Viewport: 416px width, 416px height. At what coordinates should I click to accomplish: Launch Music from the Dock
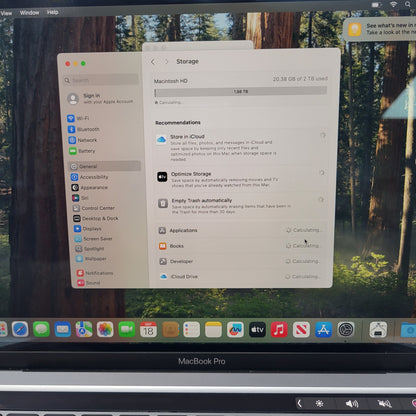pyautogui.click(x=279, y=330)
